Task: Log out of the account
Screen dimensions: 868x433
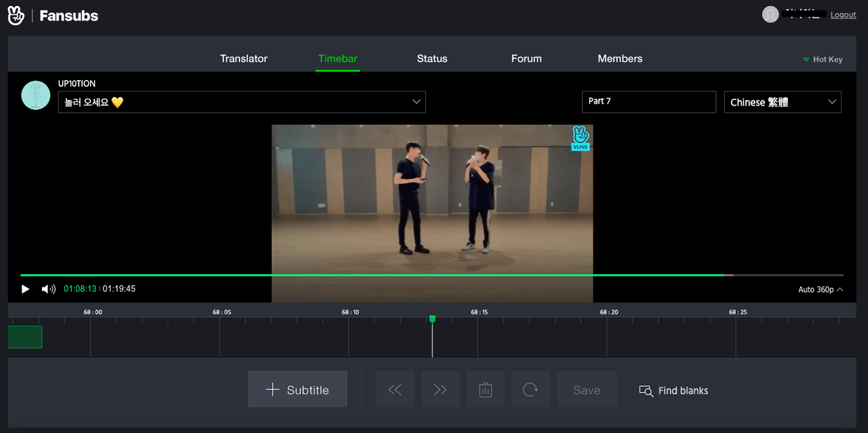Action: [x=843, y=15]
